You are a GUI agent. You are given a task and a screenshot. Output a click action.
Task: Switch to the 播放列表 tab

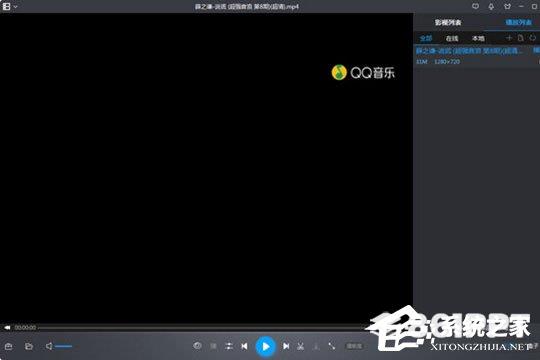[518, 23]
